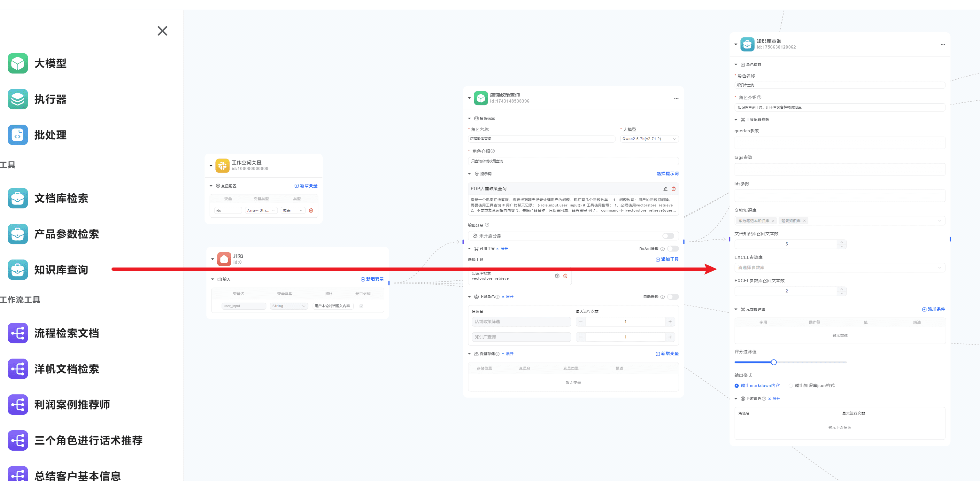980x481 pixels.
Task: Click the 流程检索文档 workflow tool icon
Action: point(18,333)
